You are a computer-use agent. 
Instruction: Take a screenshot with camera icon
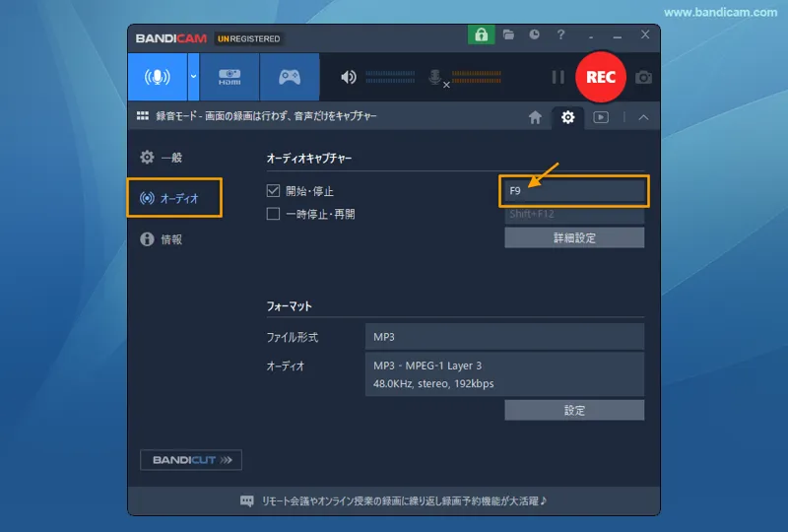[643, 78]
